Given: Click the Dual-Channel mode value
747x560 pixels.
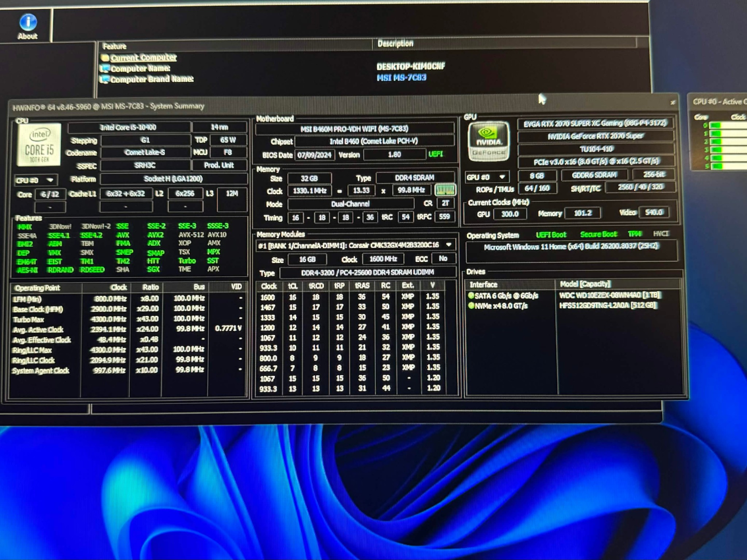Looking at the screenshot, I should 351,204.
